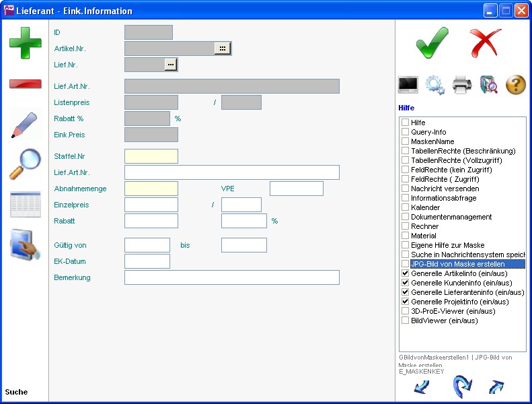Click the gear settings icon
The width and height of the screenshot is (532, 404).
435,85
